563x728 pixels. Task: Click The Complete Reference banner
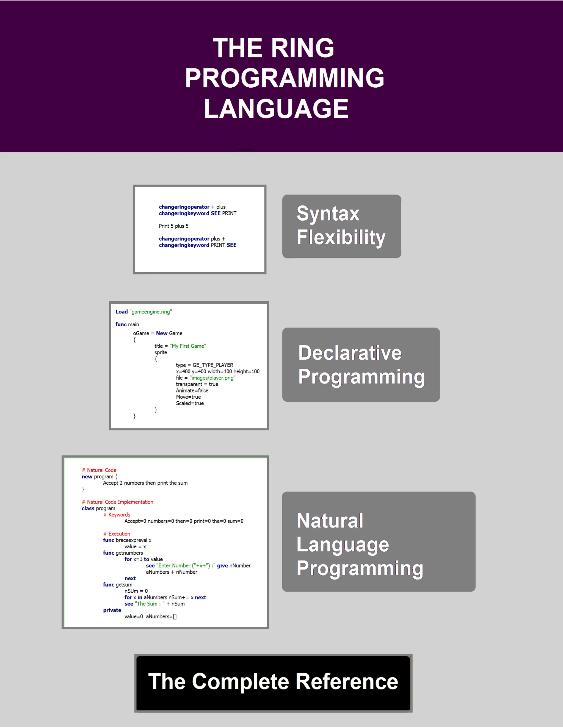pyautogui.click(x=273, y=682)
